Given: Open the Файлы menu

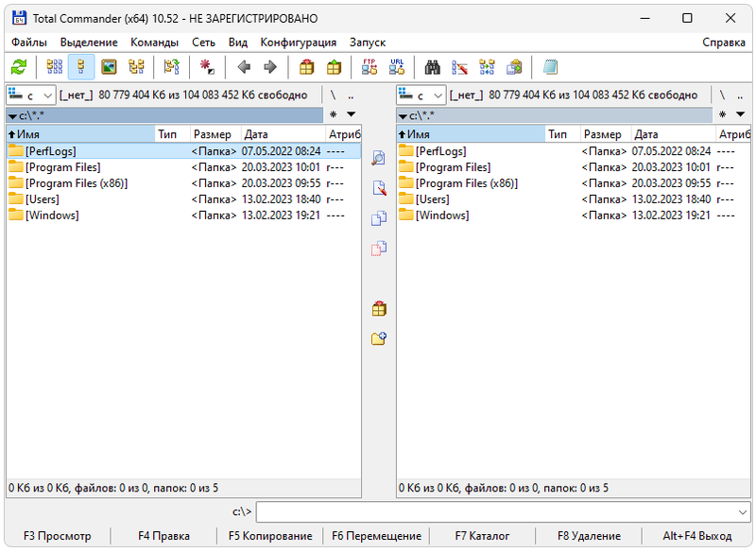Looking at the screenshot, I should click(x=29, y=43).
